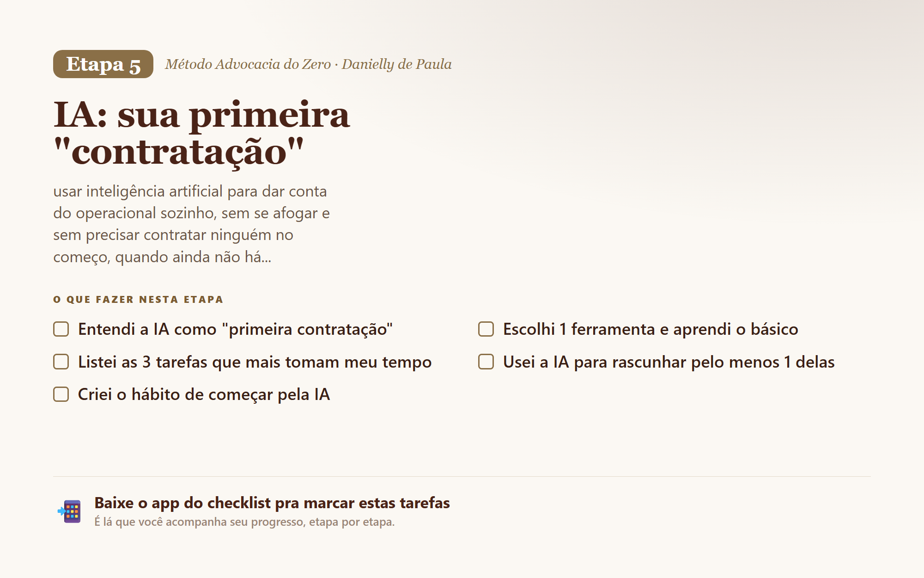
Task: Open 'Baixe o app do checklist' link
Action: (x=272, y=503)
